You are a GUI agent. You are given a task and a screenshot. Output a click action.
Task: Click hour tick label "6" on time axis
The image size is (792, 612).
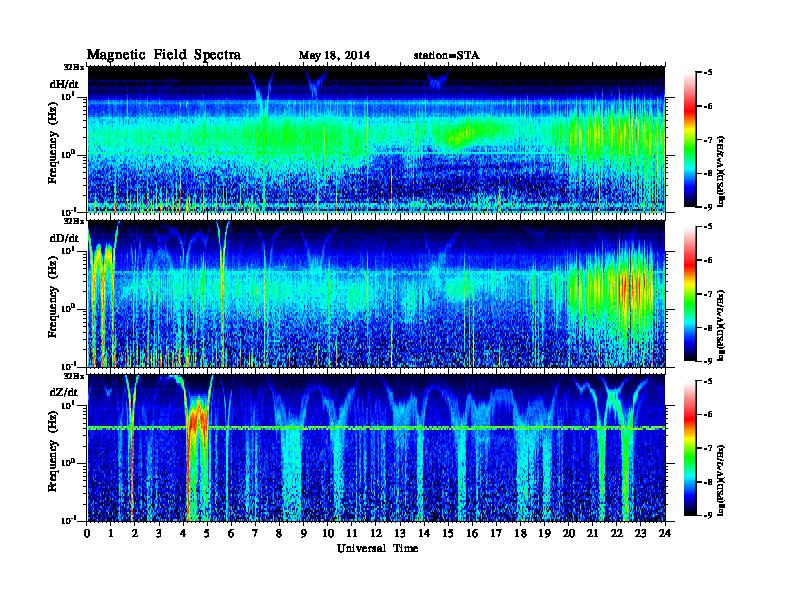(231, 533)
